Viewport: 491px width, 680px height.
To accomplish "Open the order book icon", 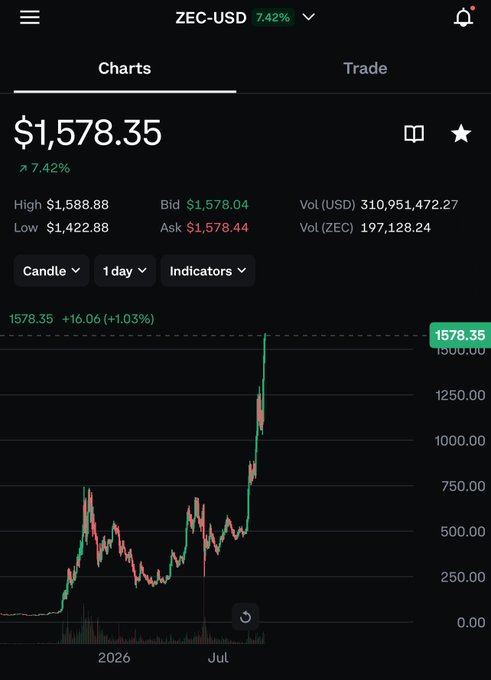I will coord(414,134).
